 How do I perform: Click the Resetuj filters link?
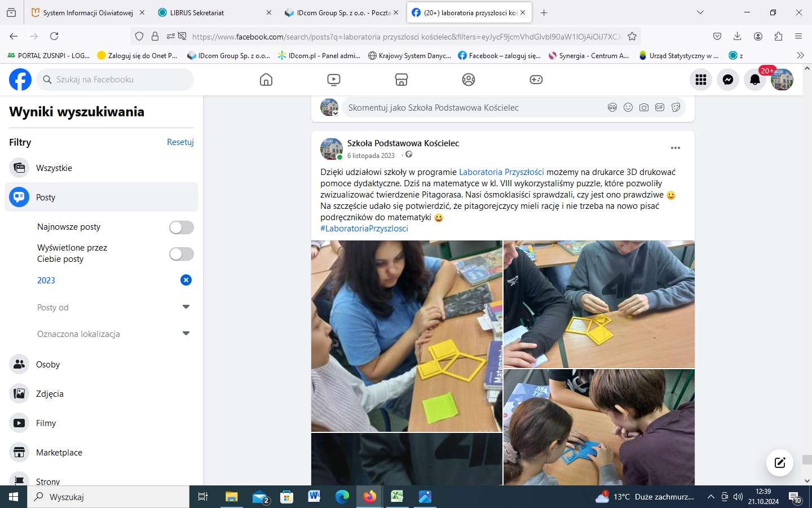[x=180, y=142]
